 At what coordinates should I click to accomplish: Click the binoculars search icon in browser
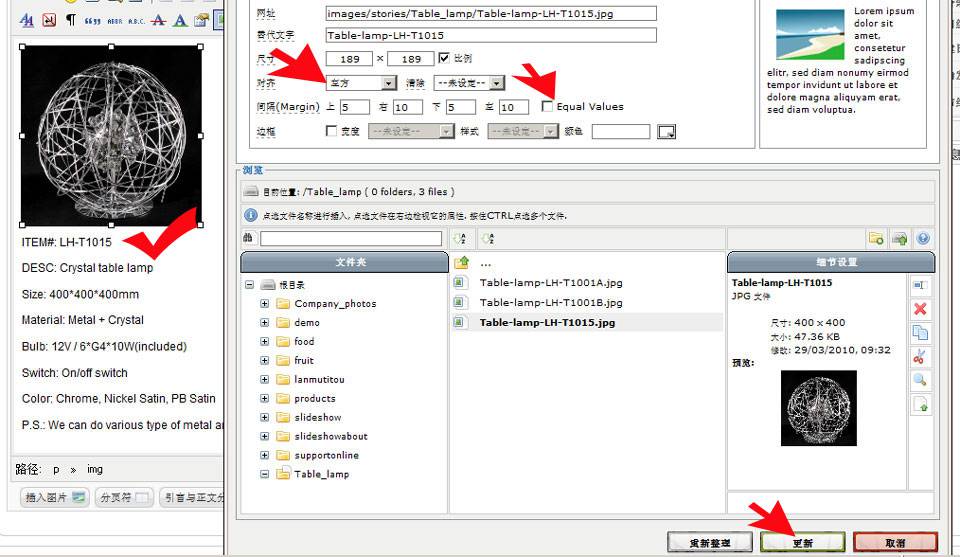(x=248, y=238)
